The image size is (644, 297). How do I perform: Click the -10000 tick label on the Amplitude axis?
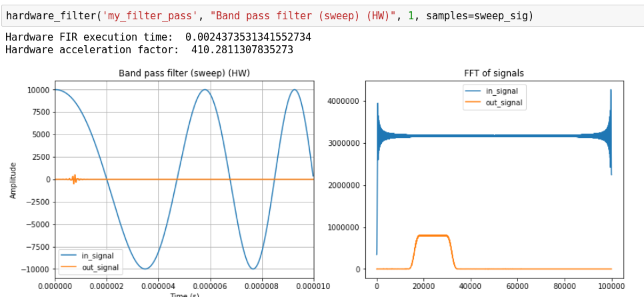tap(31, 269)
